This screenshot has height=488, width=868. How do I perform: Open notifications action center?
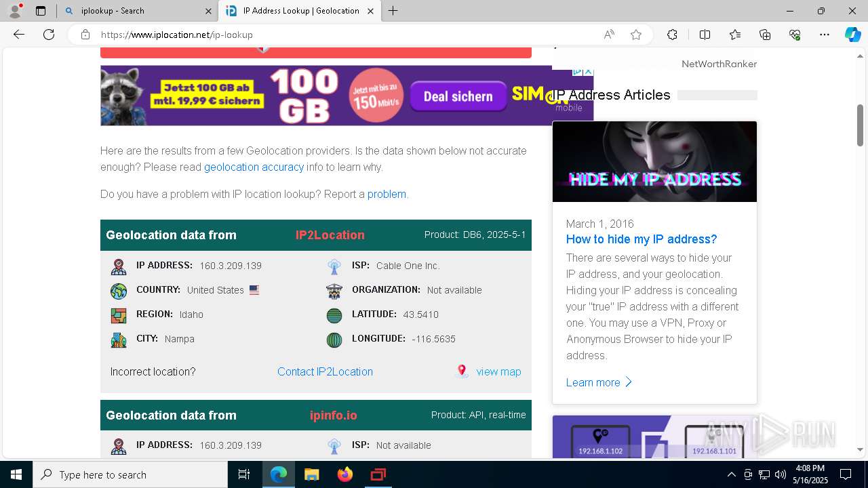click(846, 474)
